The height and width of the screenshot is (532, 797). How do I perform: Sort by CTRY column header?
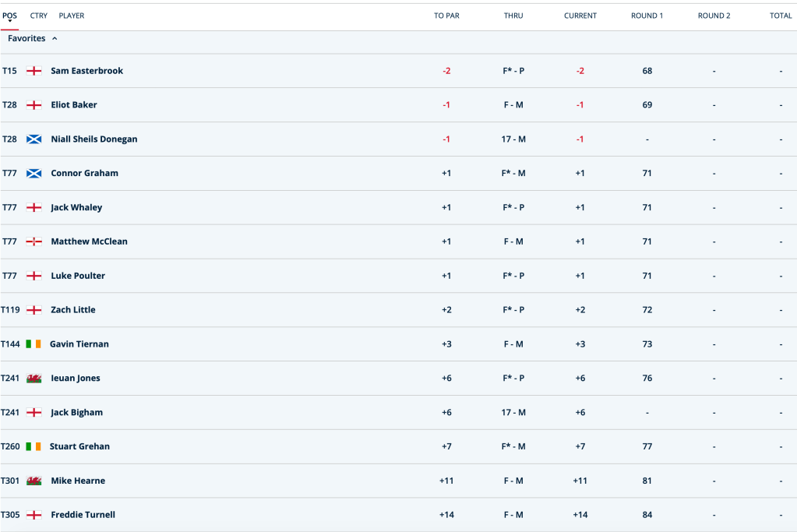pos(39,16)
